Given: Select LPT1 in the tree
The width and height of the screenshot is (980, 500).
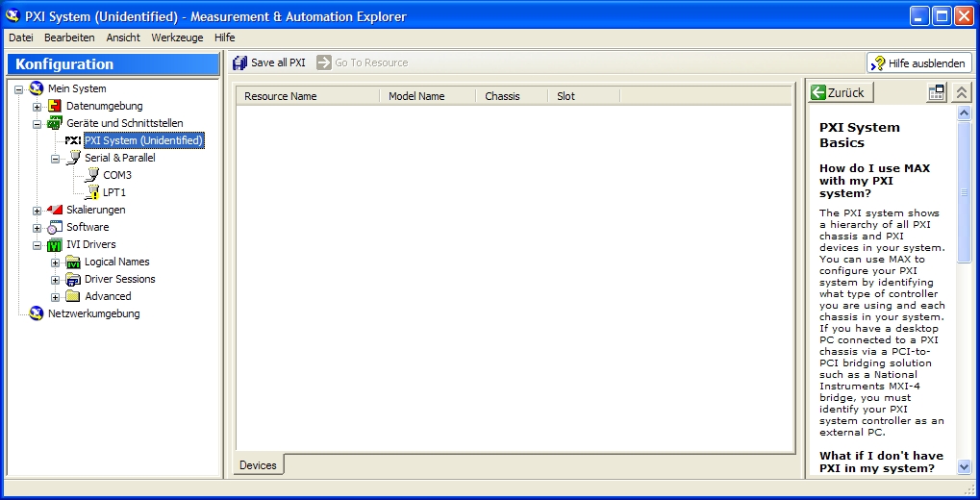Looking at the screenshot, I should pyautogui.click(x=114, y=192).
